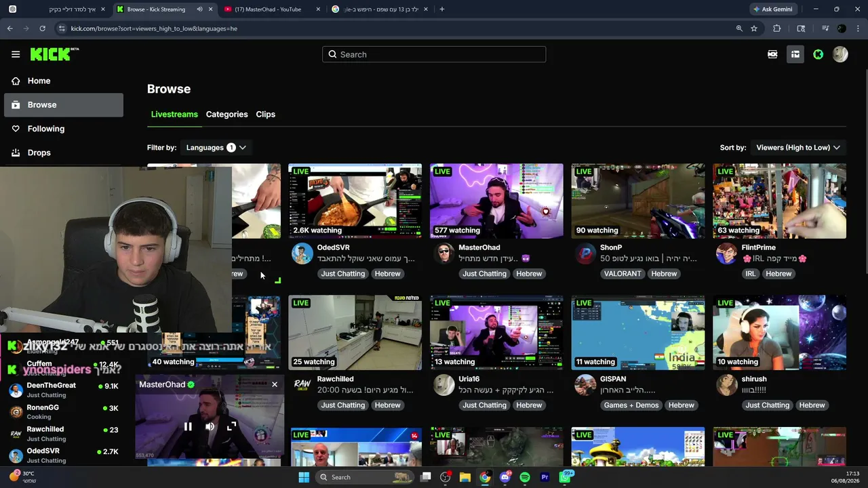Open the Chrome media controls icon
The image size is (868, 488).
click(x=825, y=28)
